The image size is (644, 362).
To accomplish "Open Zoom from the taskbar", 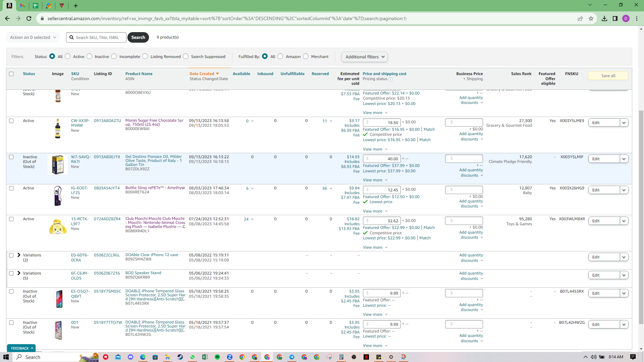I will (230, 357).
